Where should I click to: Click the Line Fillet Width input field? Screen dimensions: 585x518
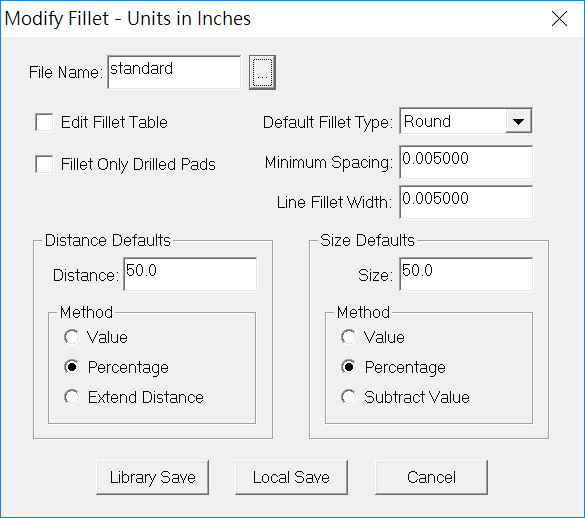click(x=466, y=202)
